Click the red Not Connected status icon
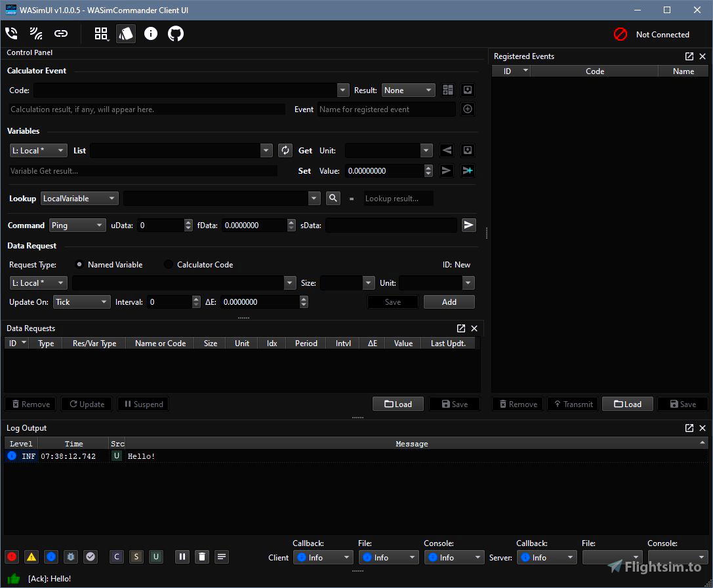Viewport: 713px width, 588px height. (x=621, y=34)
